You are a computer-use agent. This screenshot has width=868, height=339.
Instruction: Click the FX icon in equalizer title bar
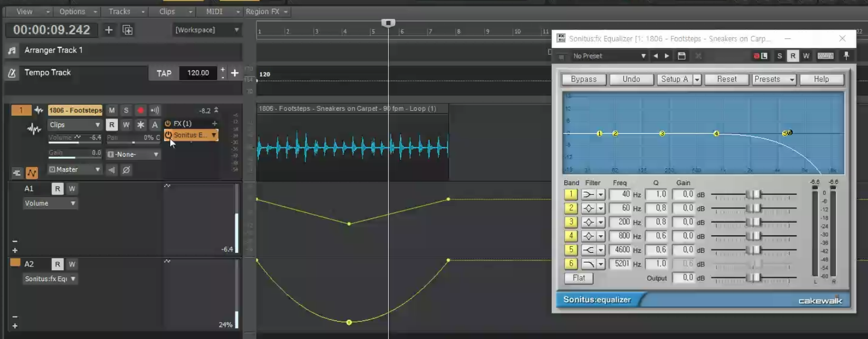click(561, 38)
